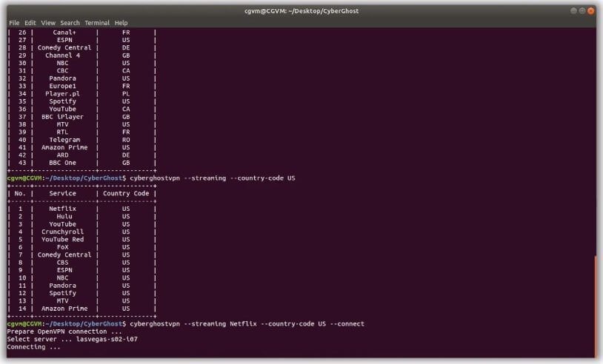603x364 pixels.
Task: Click the 'Service' column header
Action: 62,194
